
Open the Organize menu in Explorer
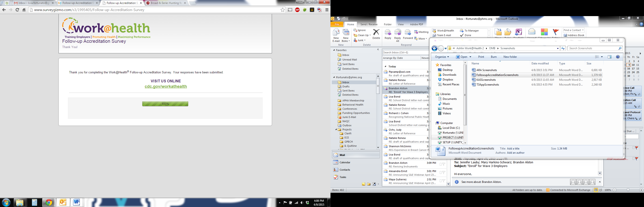[x=442, y=57]
